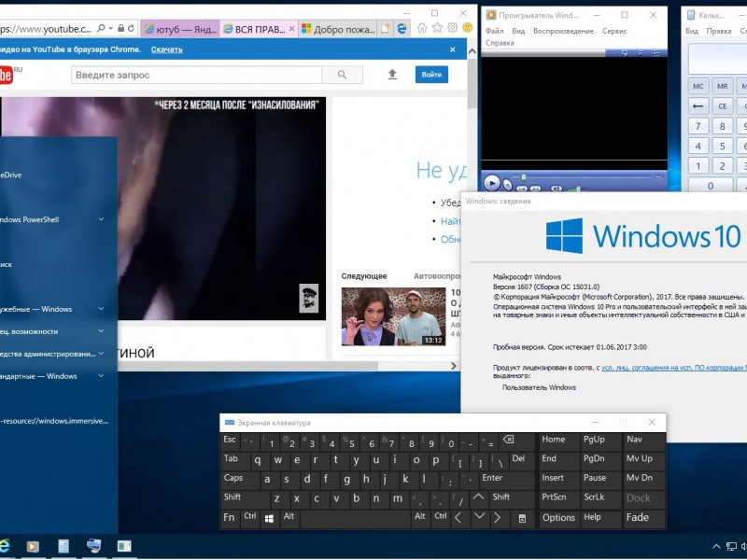Click the YouTube search magnifier button
747x560 pixels.
click(342, 75)
